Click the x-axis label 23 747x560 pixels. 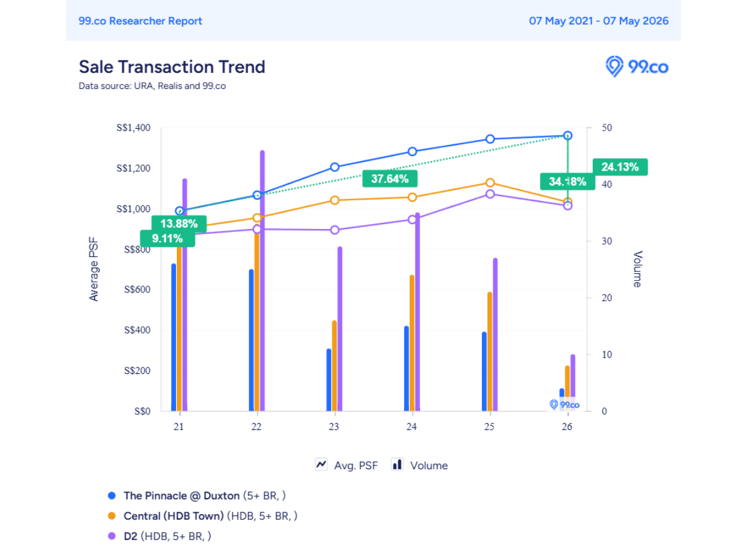[x=334, y=427]
